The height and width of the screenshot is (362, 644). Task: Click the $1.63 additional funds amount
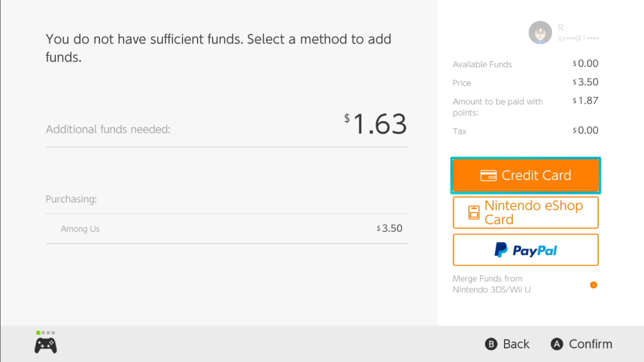(376, 124)
